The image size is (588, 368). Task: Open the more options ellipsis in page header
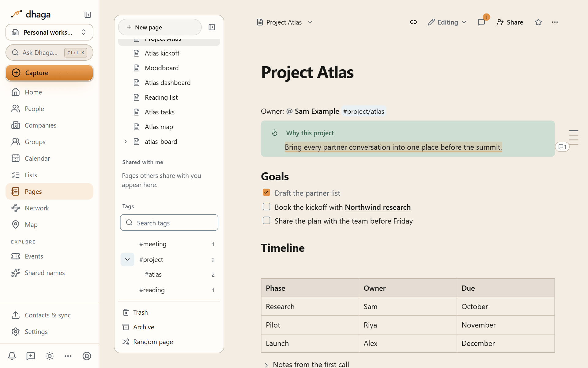[x=555, y=22]
